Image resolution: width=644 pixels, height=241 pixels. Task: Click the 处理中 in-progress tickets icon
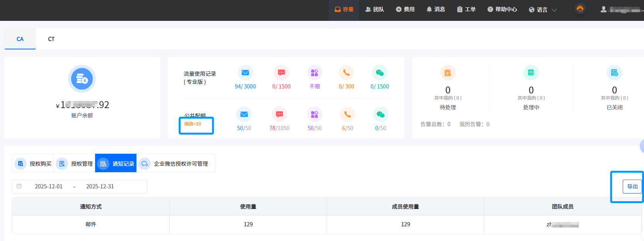click(x=531, y=73)
